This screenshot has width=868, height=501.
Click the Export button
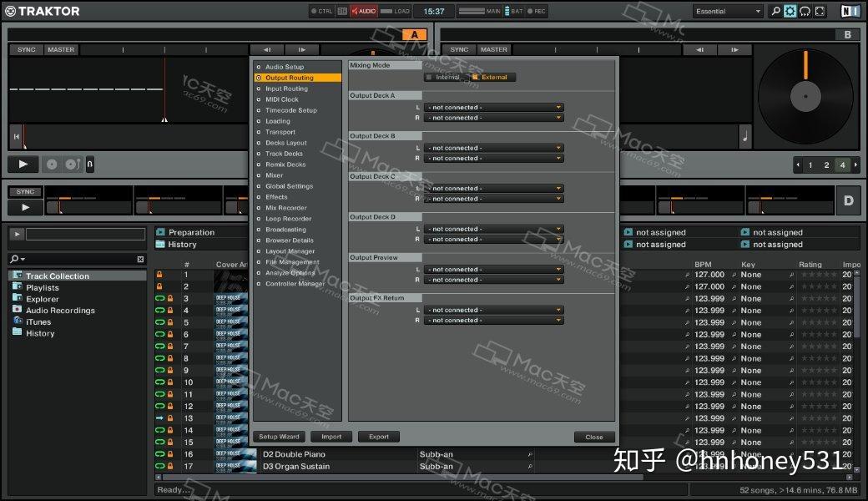[379, 437]
